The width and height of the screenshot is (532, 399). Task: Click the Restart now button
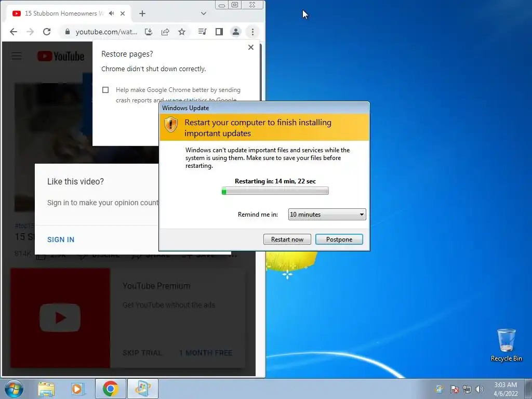tap(287, 239)
